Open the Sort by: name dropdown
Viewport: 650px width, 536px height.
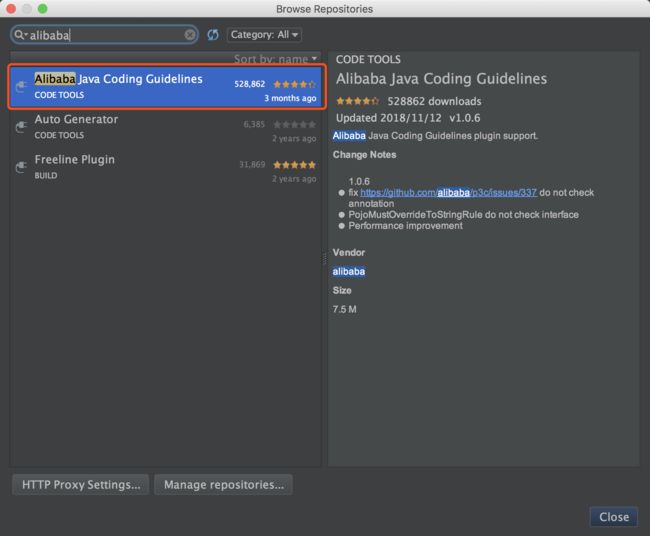pos(275,59)
